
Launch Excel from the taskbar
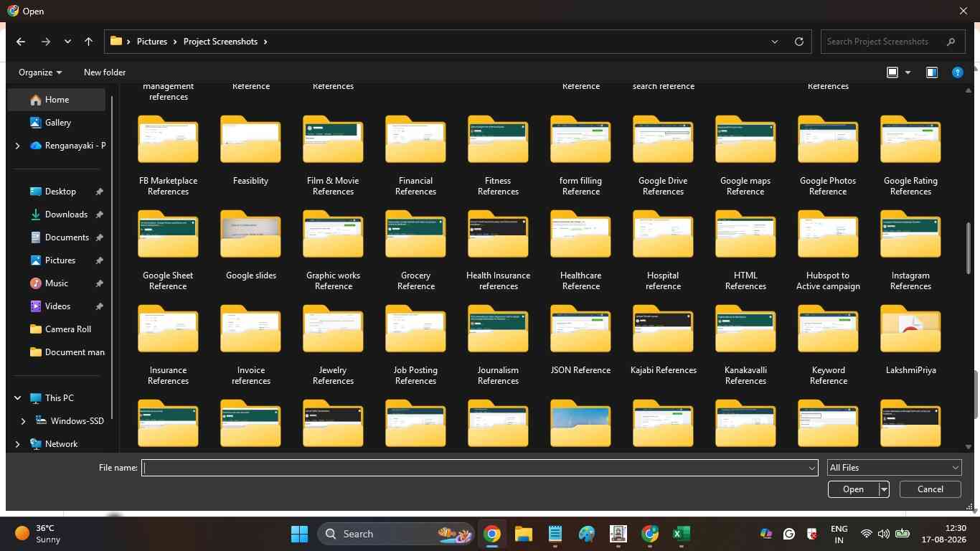point(681,534)
